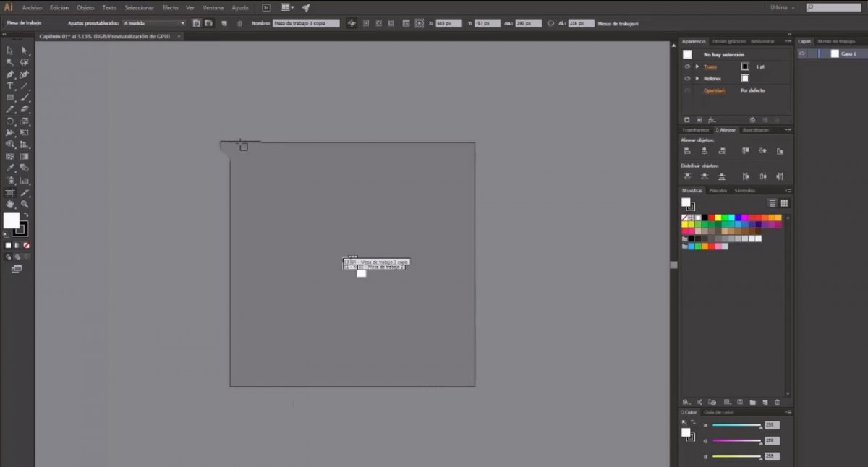Adjust the R color slider
The height and width of the screenshot is (467, 868).
pyautogui.click(x=736, y=426)
